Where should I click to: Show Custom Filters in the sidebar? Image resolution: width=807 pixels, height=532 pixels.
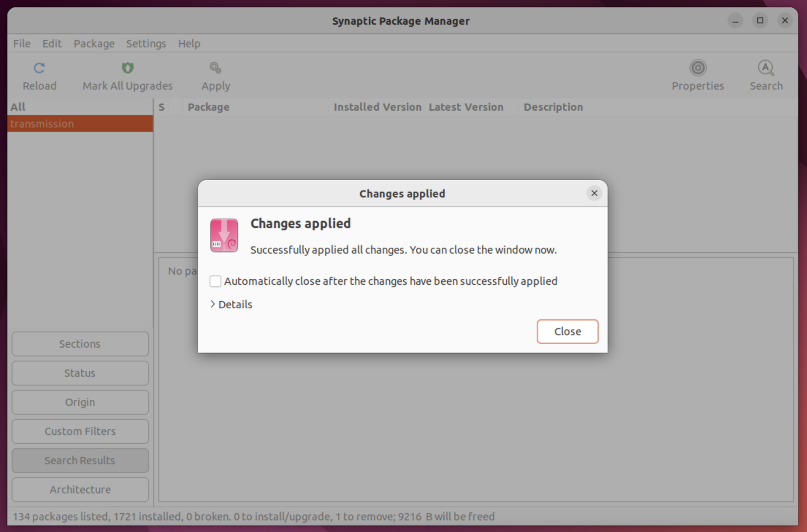pyautogui.click(x=80, y=431)
